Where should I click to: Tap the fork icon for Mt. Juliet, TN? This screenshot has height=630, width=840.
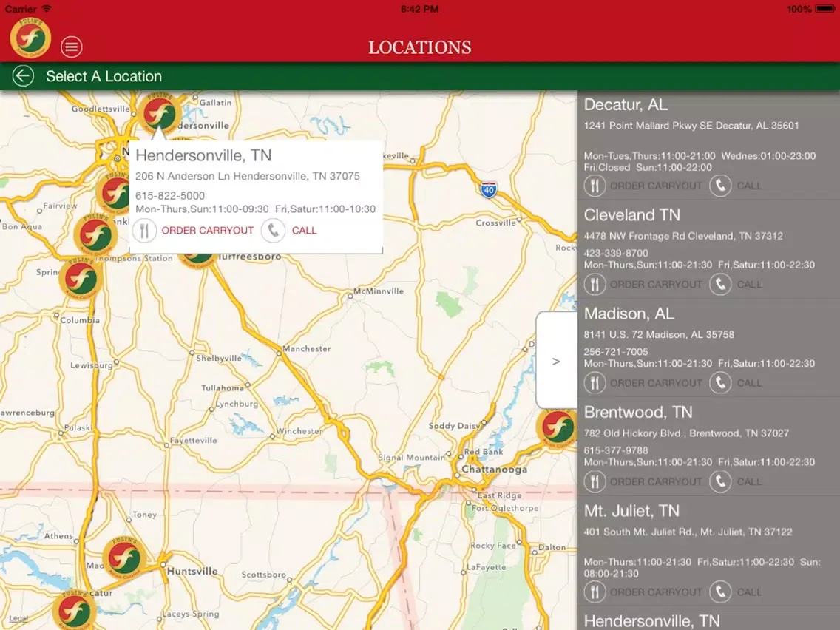tap(595, 592)
